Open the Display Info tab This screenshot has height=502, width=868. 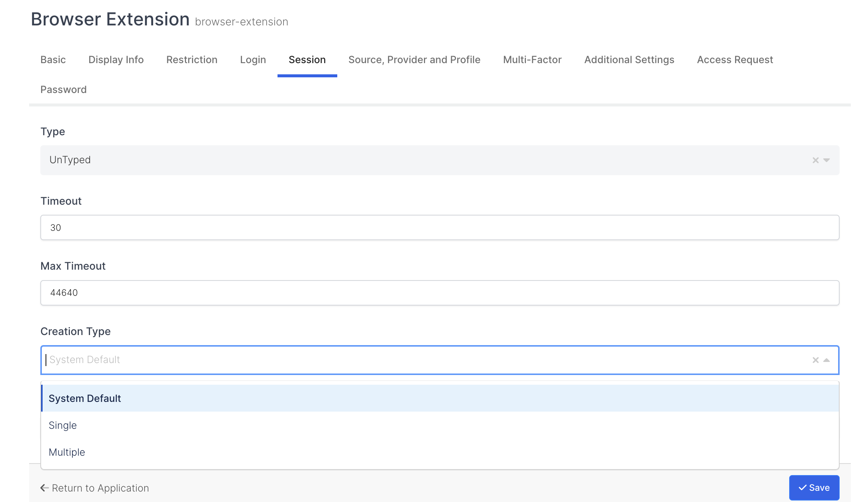[x=116, y=60]
